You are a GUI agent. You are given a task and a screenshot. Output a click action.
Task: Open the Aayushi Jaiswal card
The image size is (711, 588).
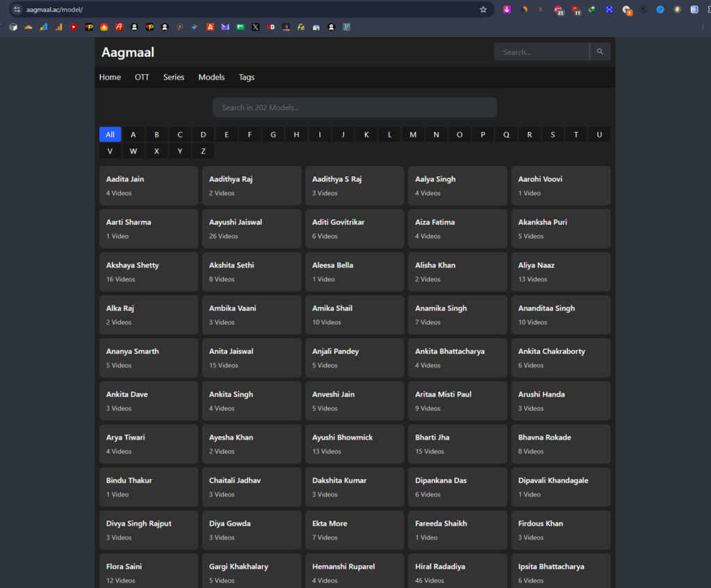point(251,228)
